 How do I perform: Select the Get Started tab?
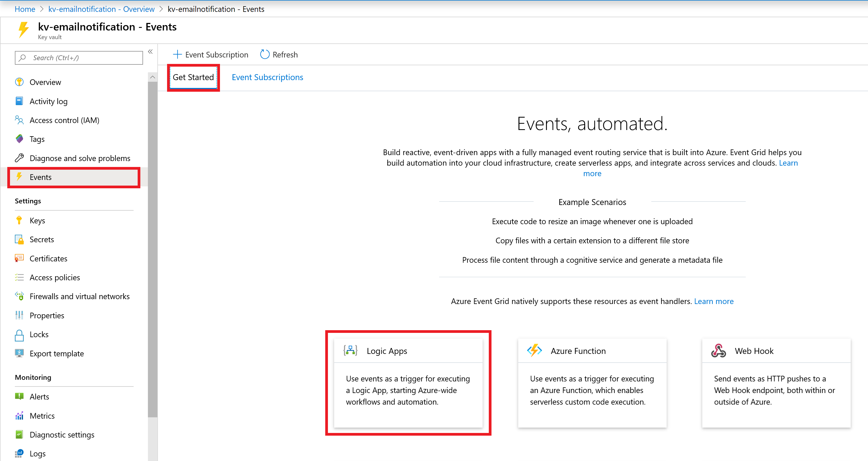point(193,77)
